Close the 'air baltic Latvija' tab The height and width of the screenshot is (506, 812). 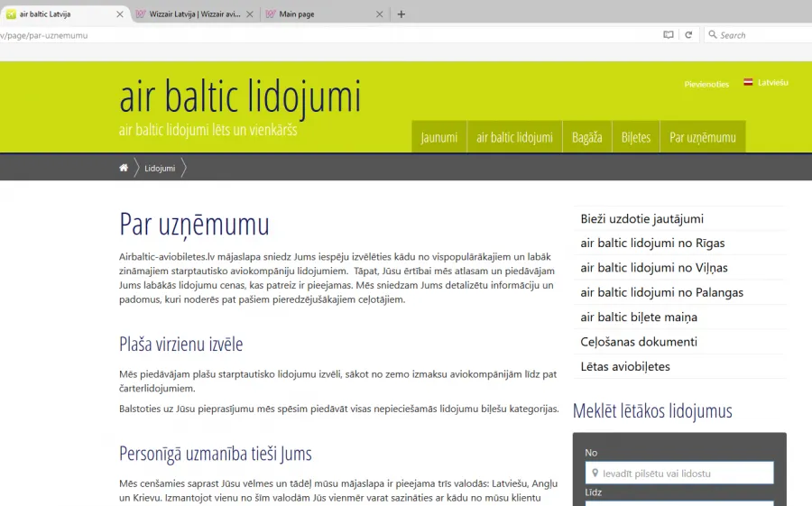(120, 14)
